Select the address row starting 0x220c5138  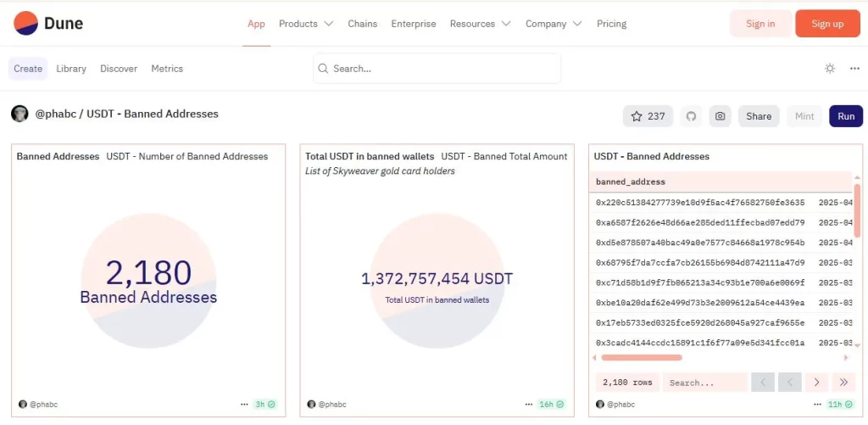coord(721,203)
